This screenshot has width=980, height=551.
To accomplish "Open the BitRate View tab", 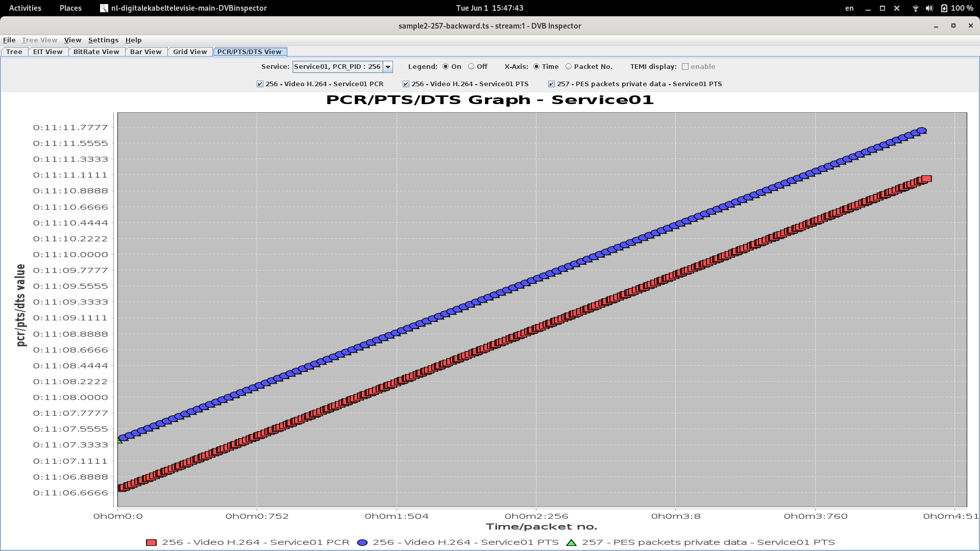I will point(96,52).
